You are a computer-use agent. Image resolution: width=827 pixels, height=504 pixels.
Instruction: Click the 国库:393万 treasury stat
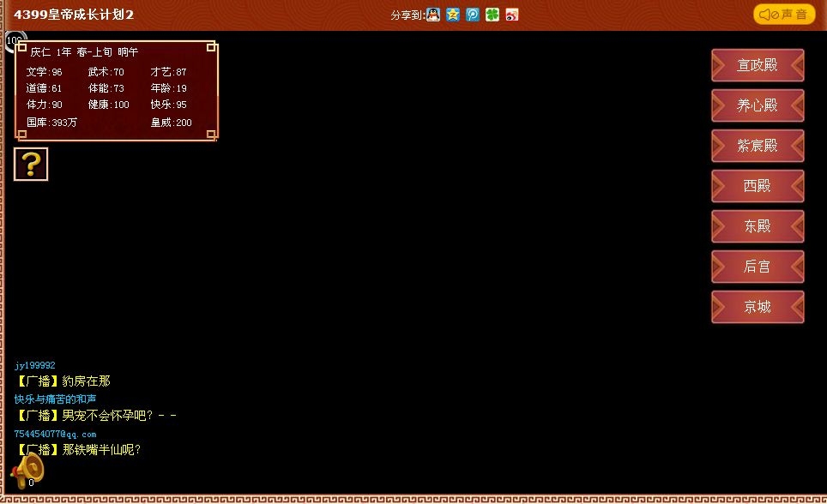(x=51, y=123)
